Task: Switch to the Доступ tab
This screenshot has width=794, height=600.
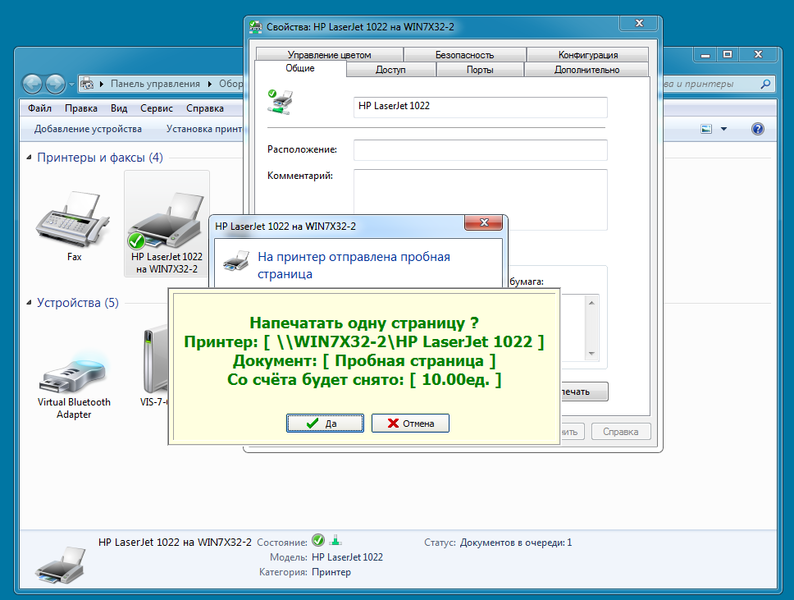Action: (x=390, y=69)
